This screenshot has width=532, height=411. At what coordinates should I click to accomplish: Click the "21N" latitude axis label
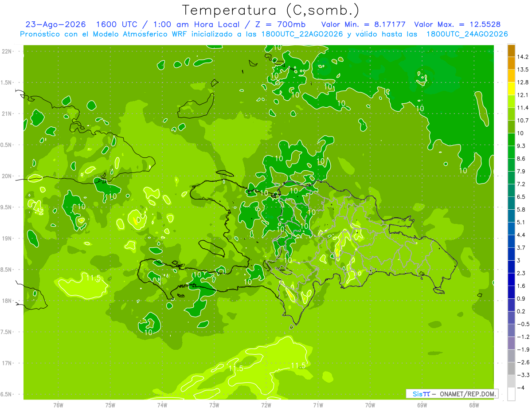pos(6,114)
